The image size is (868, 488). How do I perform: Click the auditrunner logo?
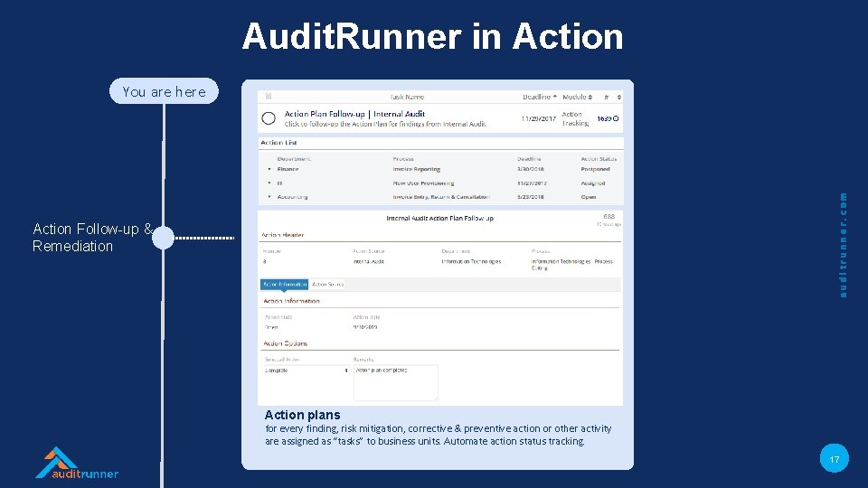click(77, 463)
